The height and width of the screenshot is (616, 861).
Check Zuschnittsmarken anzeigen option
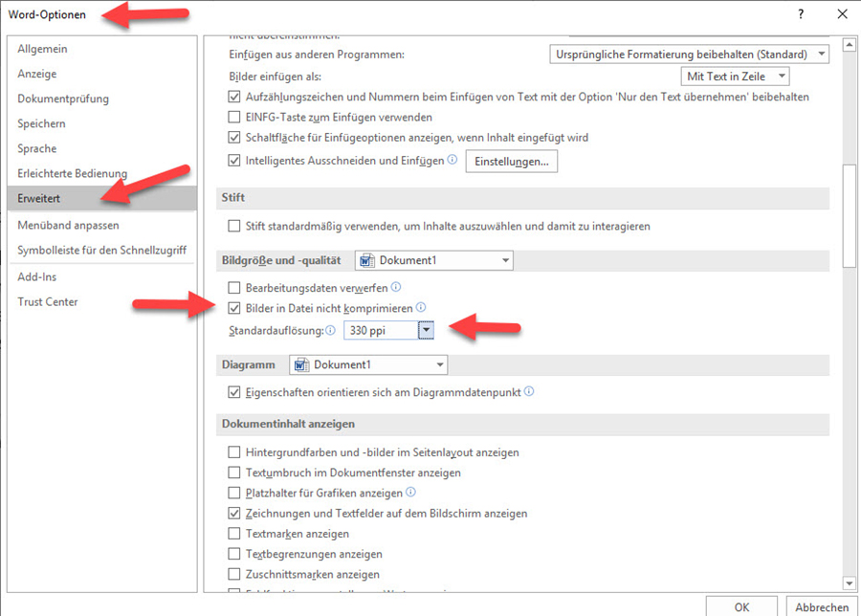(x=234, y=574)
